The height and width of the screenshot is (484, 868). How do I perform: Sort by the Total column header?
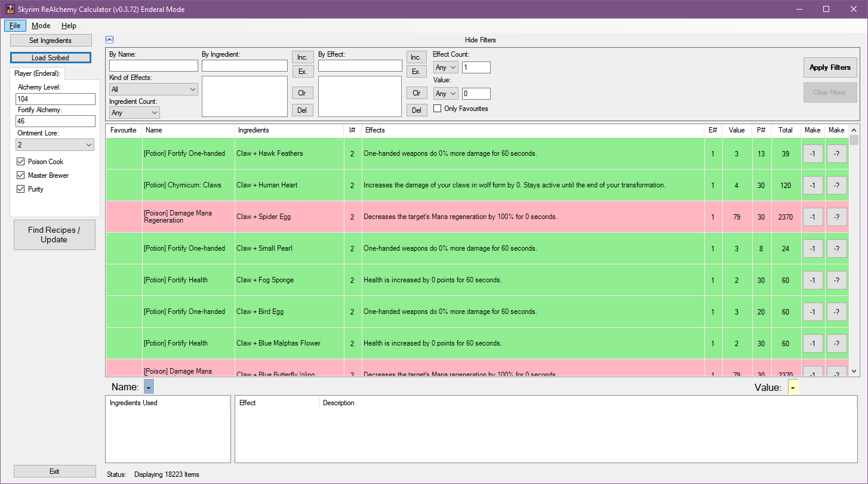click(786, 130)
